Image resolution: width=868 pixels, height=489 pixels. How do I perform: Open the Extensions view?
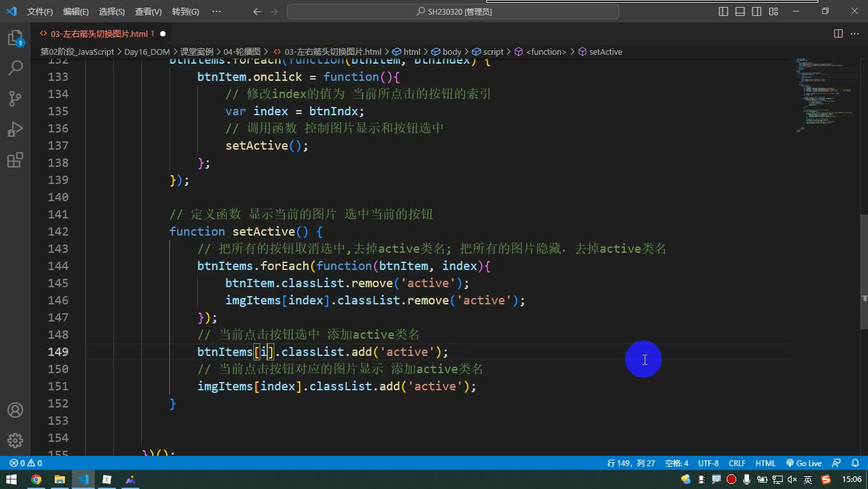15,160
